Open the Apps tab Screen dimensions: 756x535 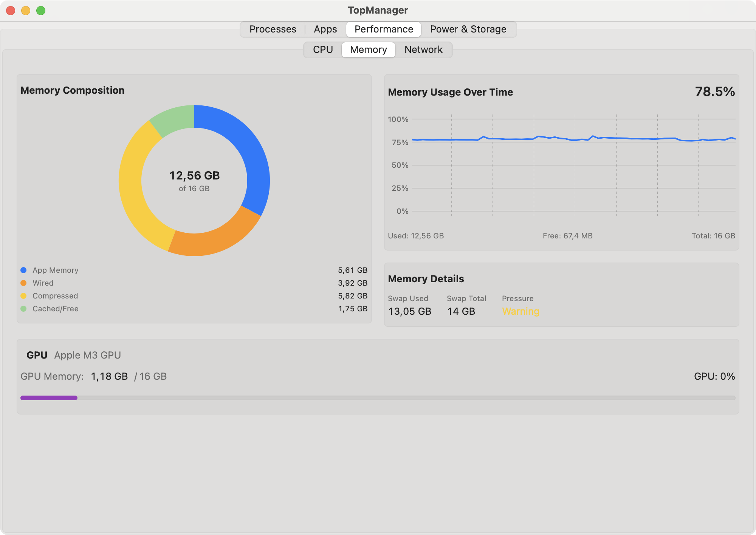click(x=325, y=29)
